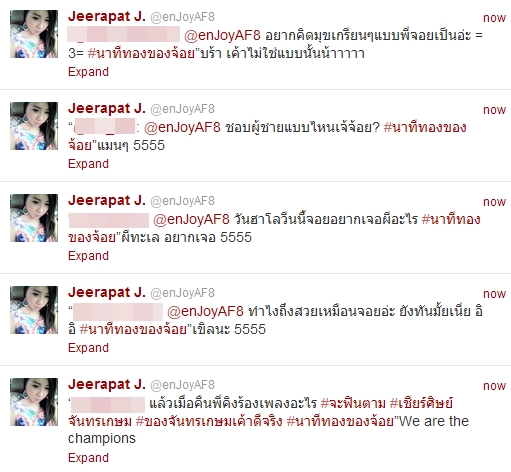The height and width of the screenshot is (472, 511).
Task: Open the last tweet's profile picture
Action: coord(34,402)
